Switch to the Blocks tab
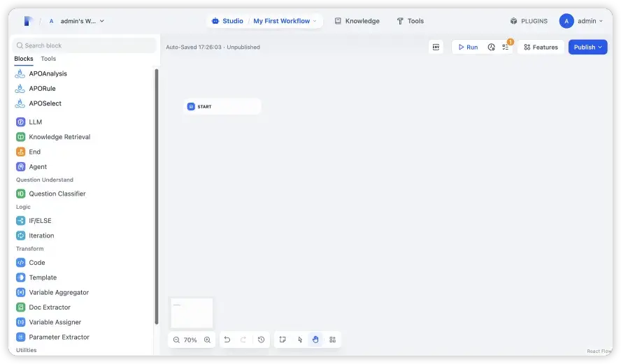The image size is (621, 364). pyautogui.click(x=24, y=59)
